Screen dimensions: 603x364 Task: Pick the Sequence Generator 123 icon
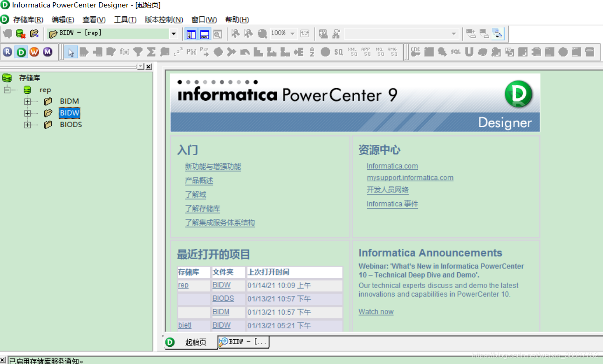[x=178, y=52]
